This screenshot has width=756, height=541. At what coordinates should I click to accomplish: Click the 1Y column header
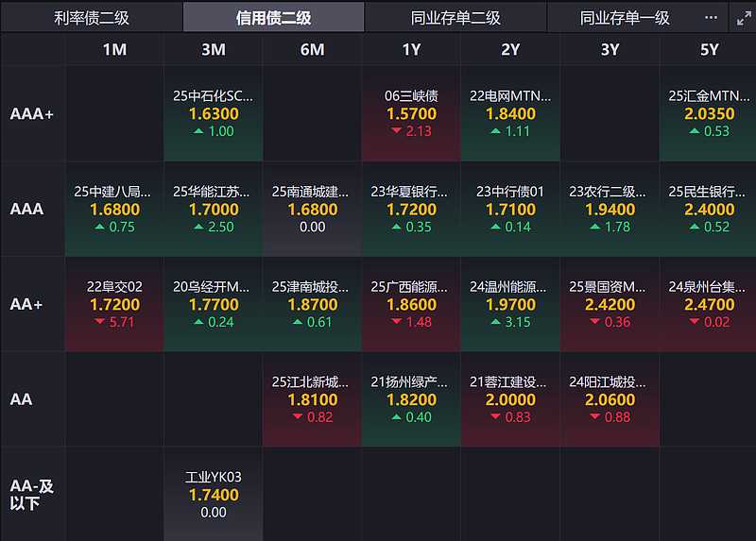(x=411, y=50)
